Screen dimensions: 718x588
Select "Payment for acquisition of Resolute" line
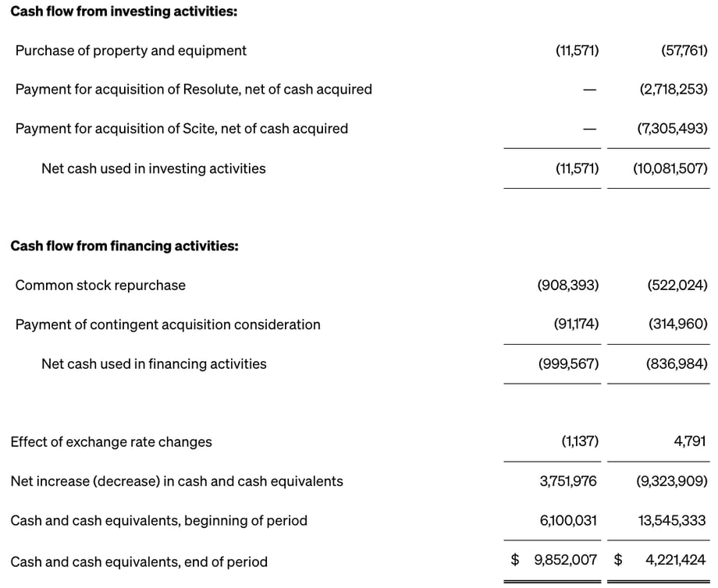194,90
